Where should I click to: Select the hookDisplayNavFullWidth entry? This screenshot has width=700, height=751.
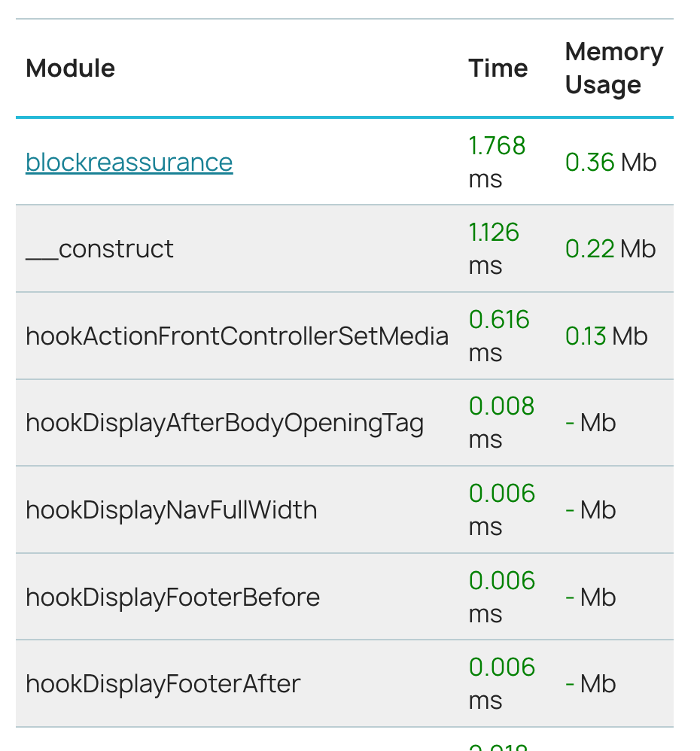pos(172,510)
